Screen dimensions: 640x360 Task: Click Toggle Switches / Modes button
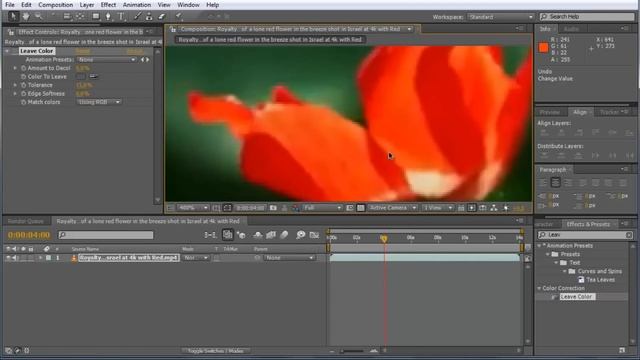(216, 351)
